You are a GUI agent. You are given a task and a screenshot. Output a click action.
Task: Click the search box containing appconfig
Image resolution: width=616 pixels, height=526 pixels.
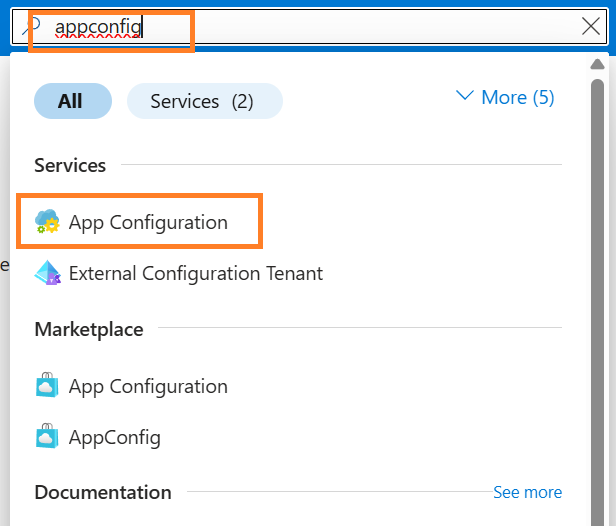point(310,27)
